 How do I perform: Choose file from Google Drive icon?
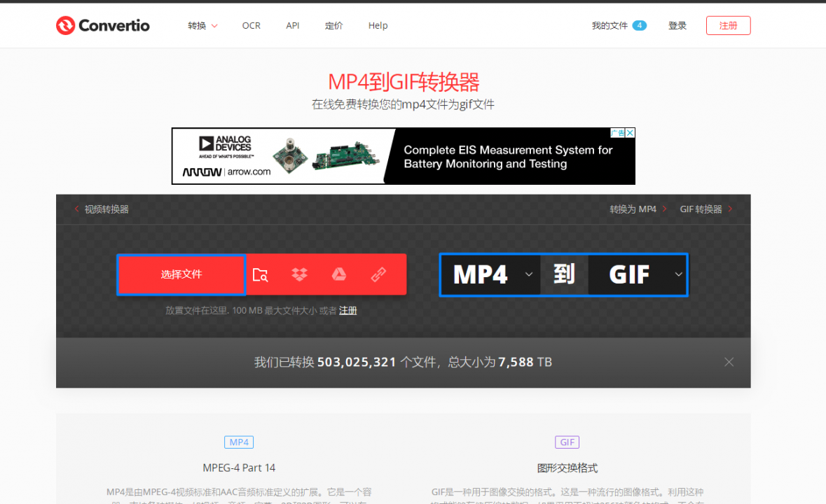tap(338, 274)
